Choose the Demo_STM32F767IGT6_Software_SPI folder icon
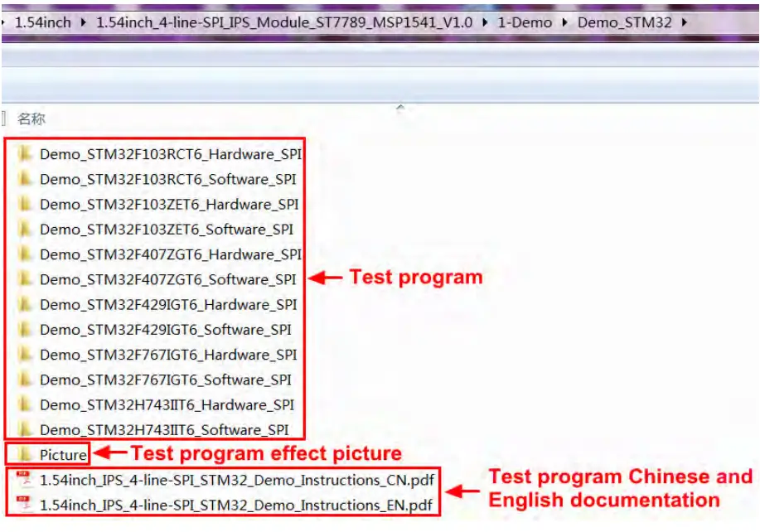Image resolution: width=760 pixels, height=532 pixels. click(x=24, y=380)
